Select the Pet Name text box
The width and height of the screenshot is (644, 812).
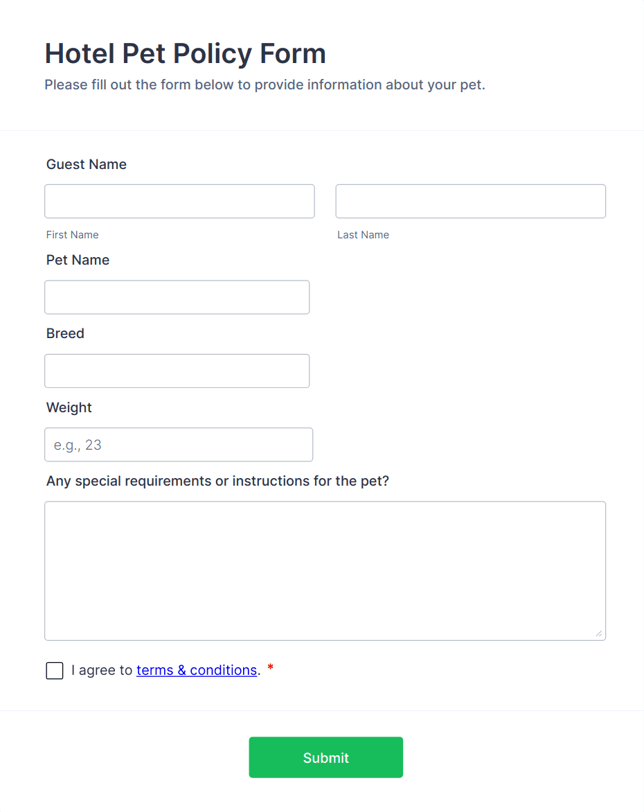click(x=177, y=297)
